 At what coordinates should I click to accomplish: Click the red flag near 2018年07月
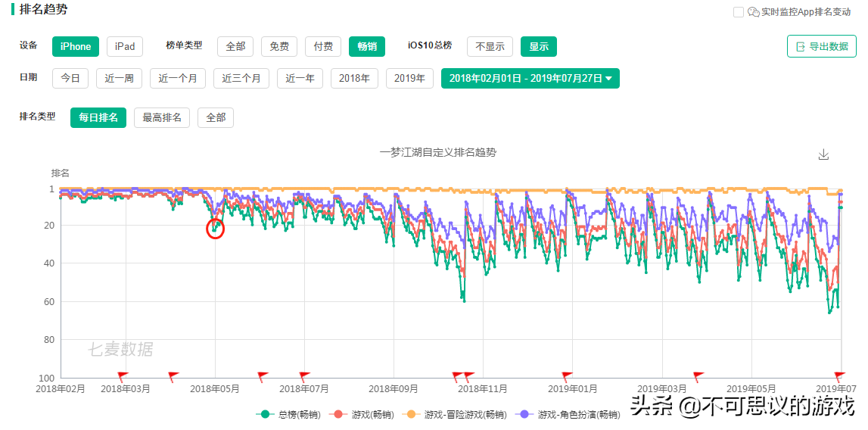click(x=304, y=375)
